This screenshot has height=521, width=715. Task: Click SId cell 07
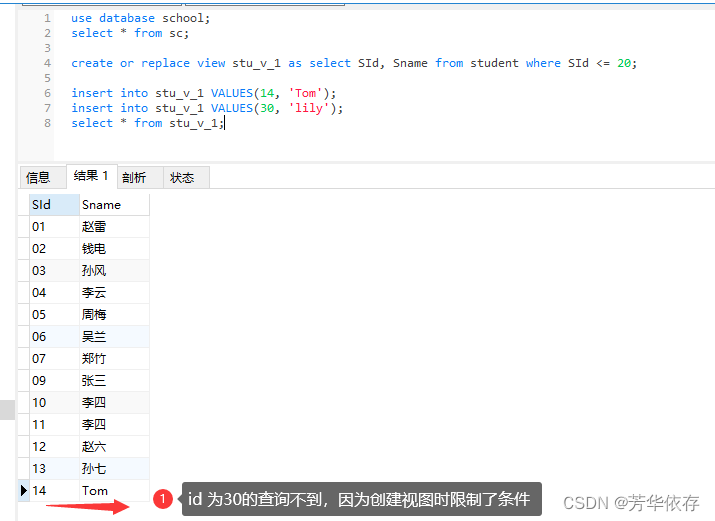[x=54, y=358]
